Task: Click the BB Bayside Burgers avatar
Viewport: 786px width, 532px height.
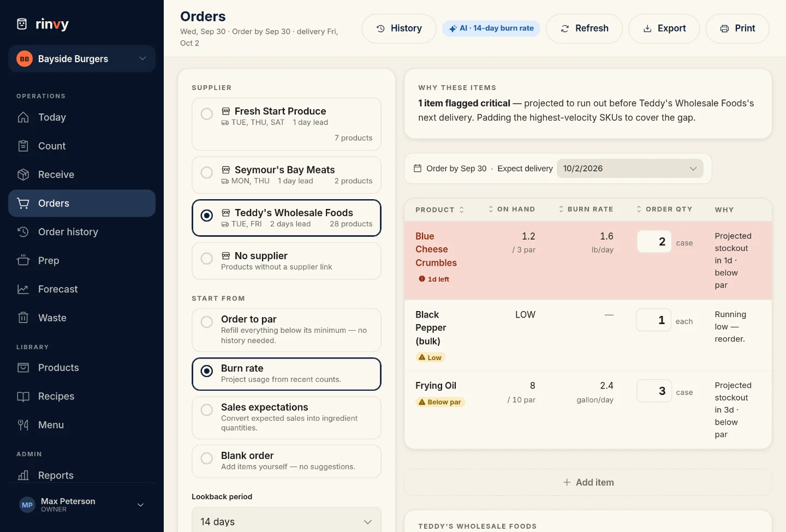Action: 25,59
